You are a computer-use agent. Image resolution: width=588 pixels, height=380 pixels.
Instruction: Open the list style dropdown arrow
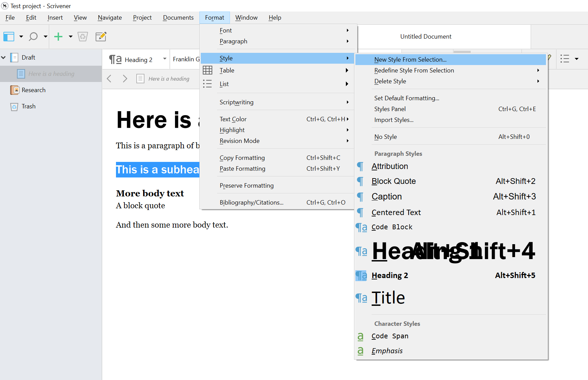pos(576,59)
